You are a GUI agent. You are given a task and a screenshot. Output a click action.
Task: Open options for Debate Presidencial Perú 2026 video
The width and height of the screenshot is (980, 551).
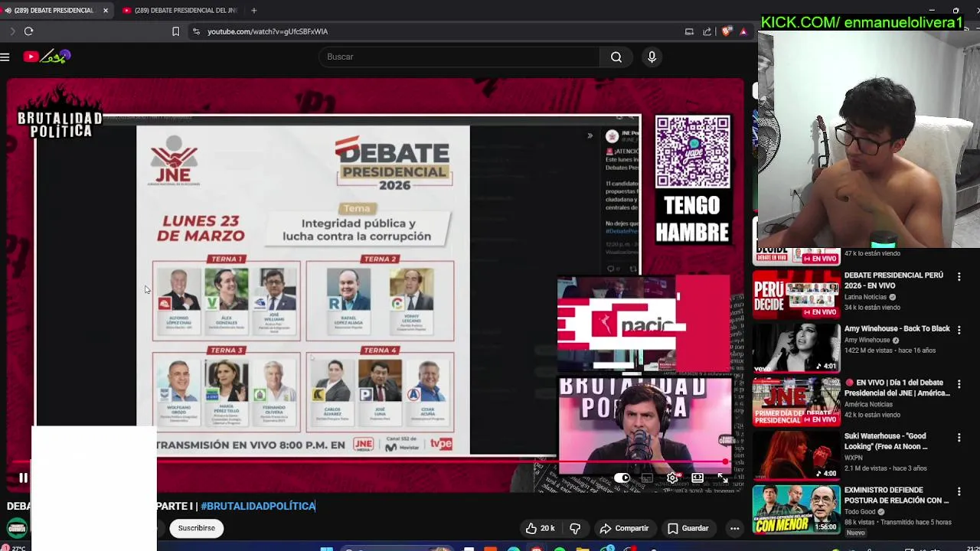coord(959,276)
